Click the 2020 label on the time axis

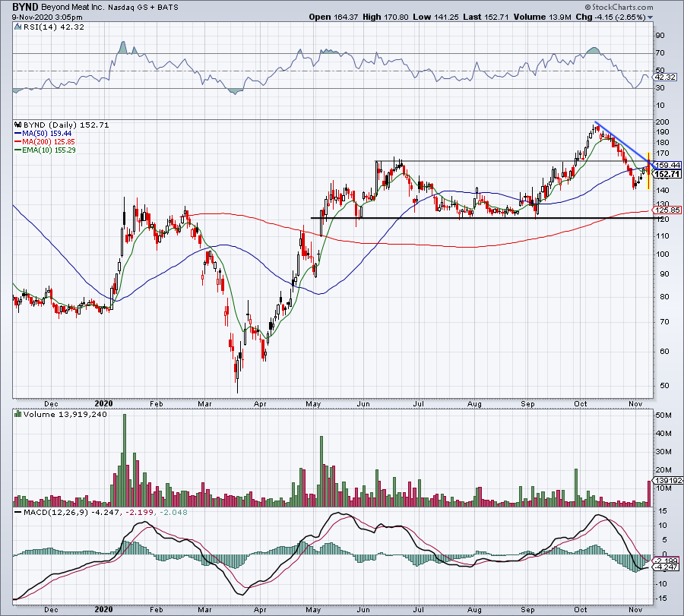[x=104, y=406]
